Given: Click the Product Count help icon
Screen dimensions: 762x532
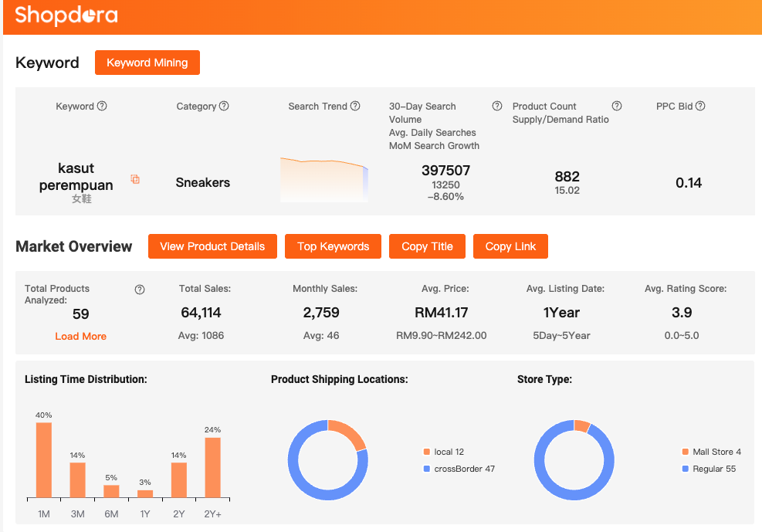Looking at the screenshot, I should (x=617, y=107).
